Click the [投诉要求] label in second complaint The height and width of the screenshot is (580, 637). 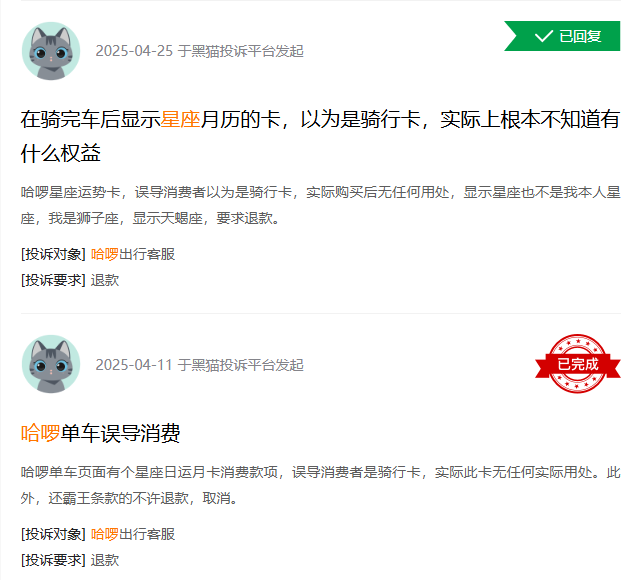(53, 561)
